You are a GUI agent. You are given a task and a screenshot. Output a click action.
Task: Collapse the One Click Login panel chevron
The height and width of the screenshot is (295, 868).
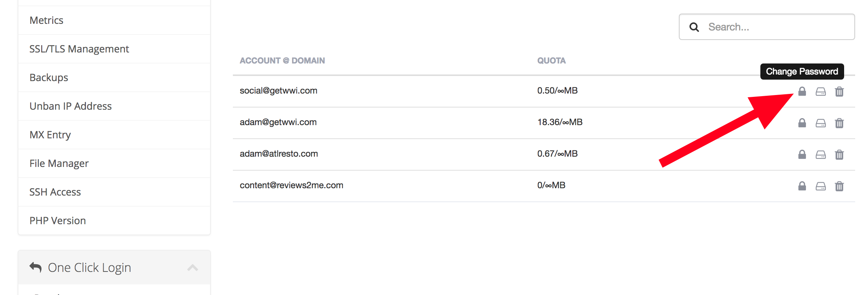(192, 267)
